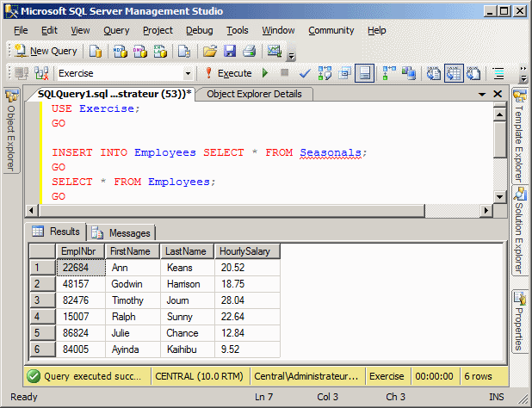Toggle Include Actual Execution Plan
The width and height of the screenshot is (532, 408).
[x=389, y=73]
